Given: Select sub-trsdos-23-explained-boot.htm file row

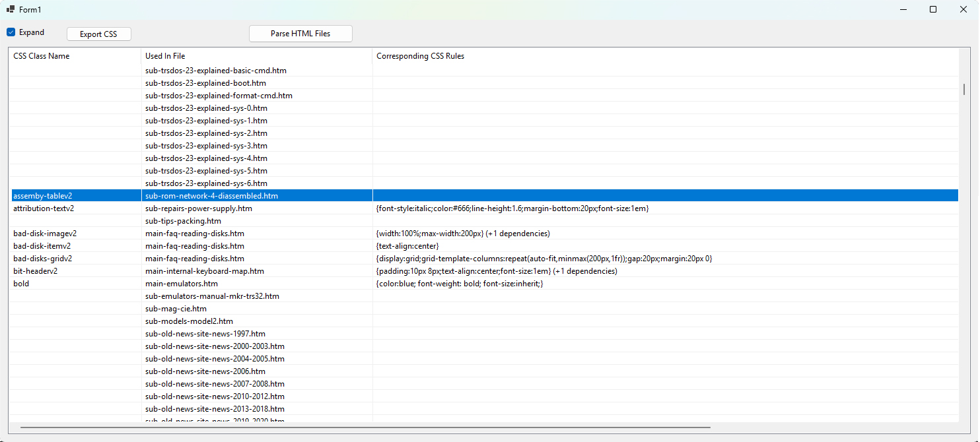Looking at the screenshot, I should (x=205, y=83).
